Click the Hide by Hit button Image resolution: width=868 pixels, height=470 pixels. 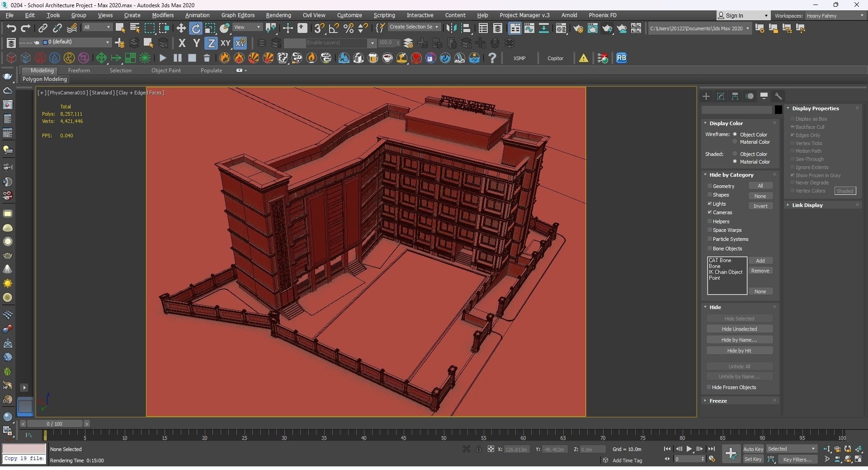point(739,351)
